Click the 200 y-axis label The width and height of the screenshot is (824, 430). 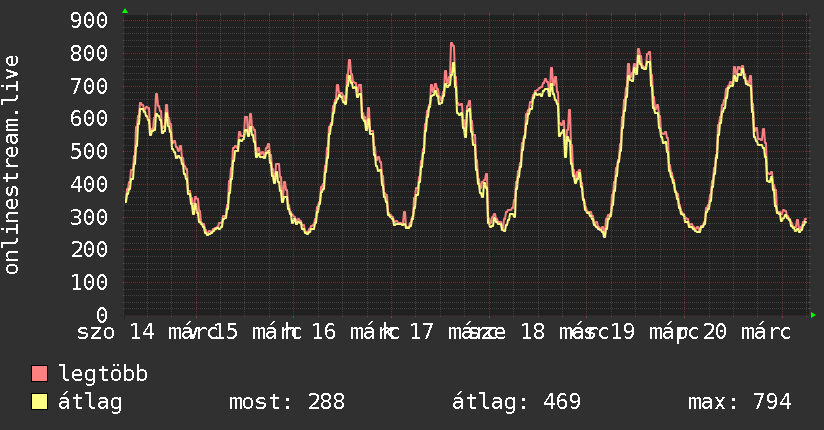pos(89,250)
